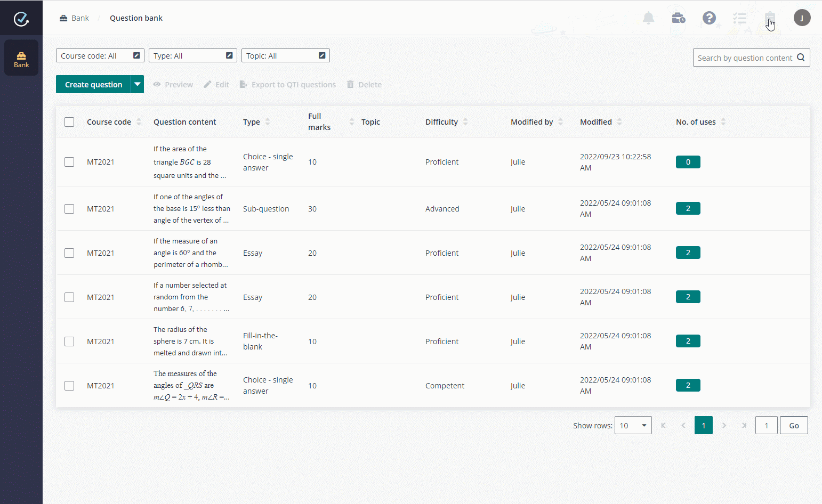Open the Show rows dropdown
Screen dimensions: 822x504
(633, 426)
